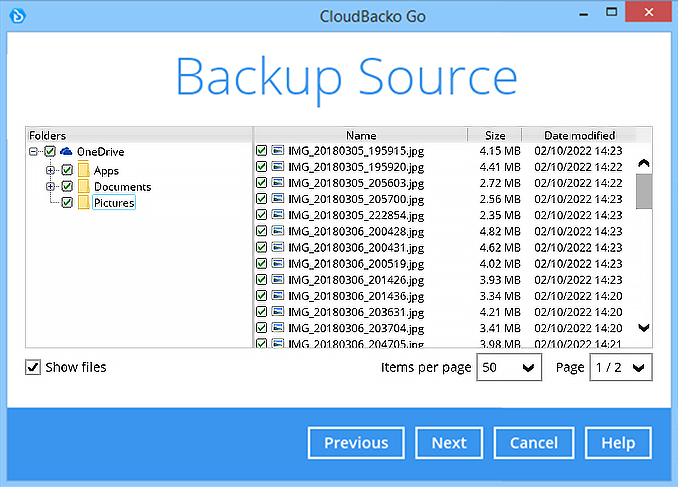
Task: Click image icon of IMG_20180305_195920.jpg
Action: [278, 167]
